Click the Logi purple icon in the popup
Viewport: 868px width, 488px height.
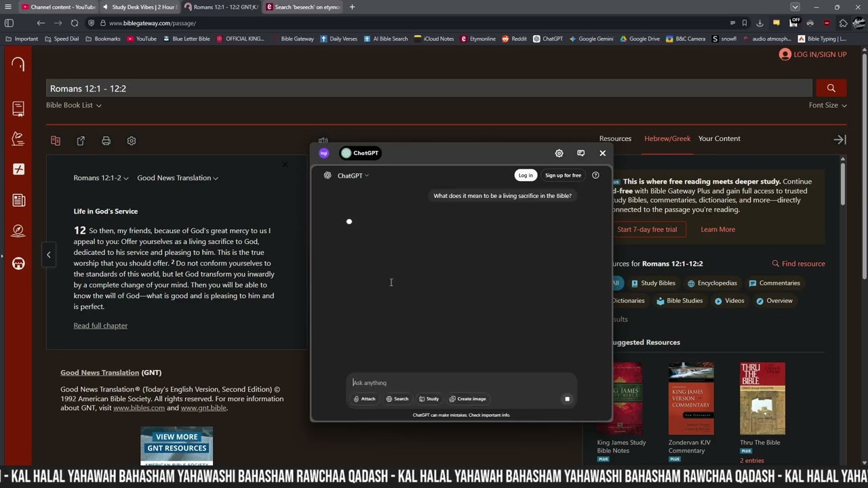(x=323, y=153)
